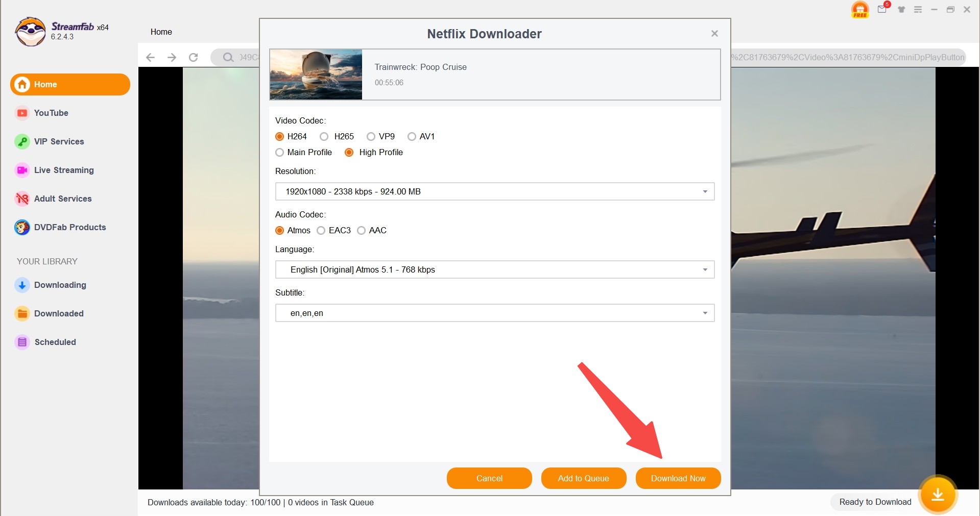980x516 pixels.
Task: Click the YOUR LIBRARY heading
Action: tap(47, 261)
